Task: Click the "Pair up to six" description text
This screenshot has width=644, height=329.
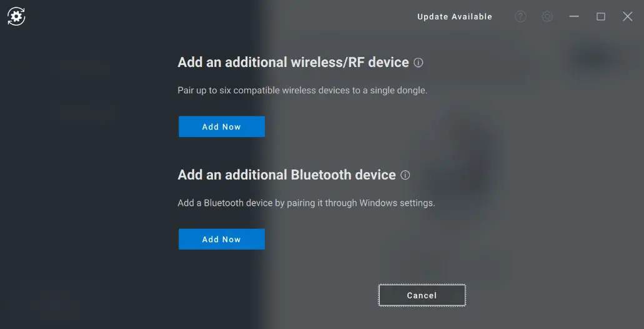Action: tap(302, 91)
